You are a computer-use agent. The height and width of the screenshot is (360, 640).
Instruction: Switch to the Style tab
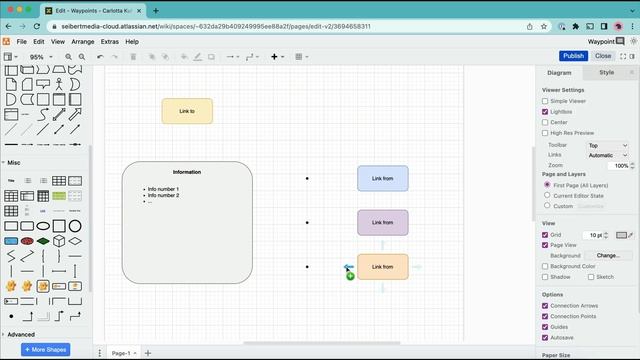(607, 72)
